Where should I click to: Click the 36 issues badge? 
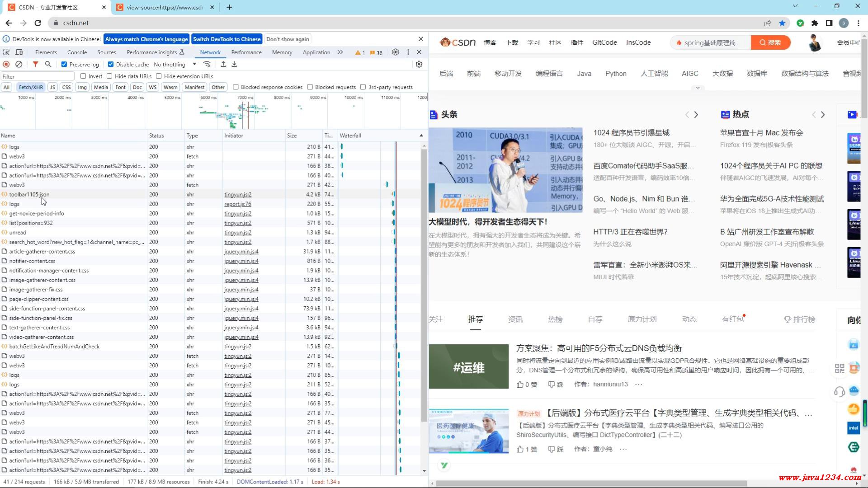[376, 52]
